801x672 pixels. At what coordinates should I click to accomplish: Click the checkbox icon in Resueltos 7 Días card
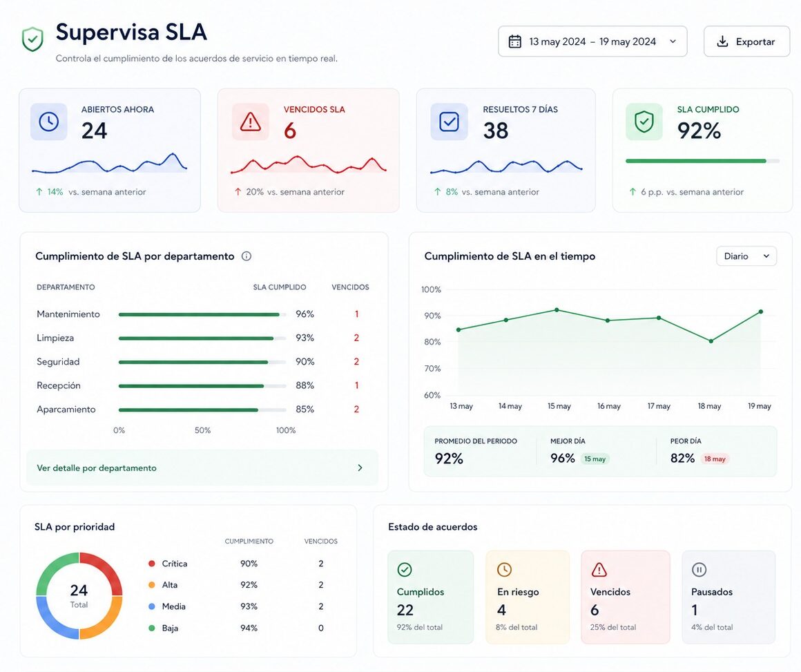449,122
